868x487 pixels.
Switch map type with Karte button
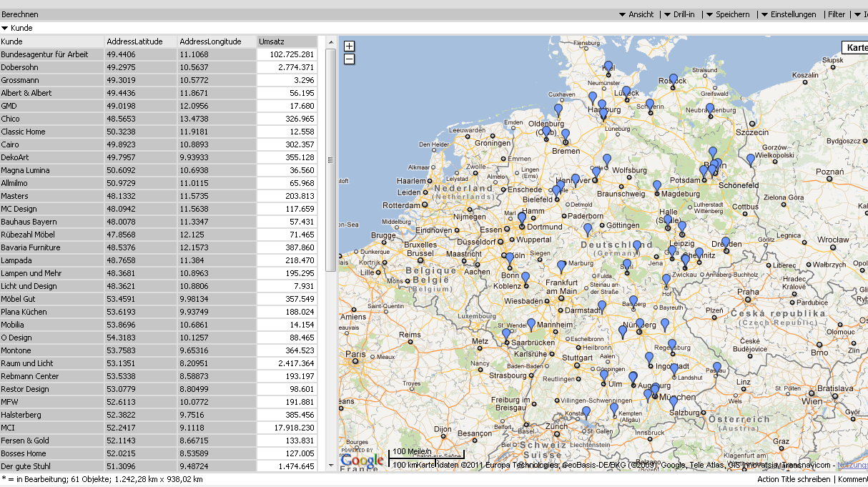(x=856, y=47)
